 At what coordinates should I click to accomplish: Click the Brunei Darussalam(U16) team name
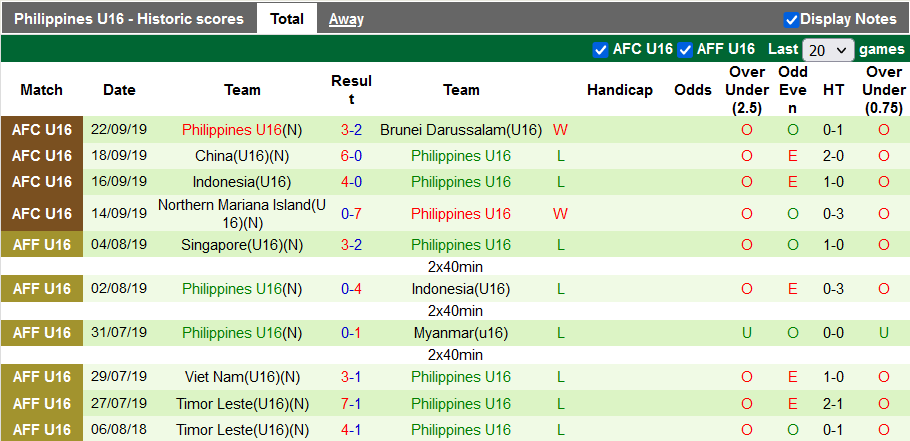pos(461,130)
